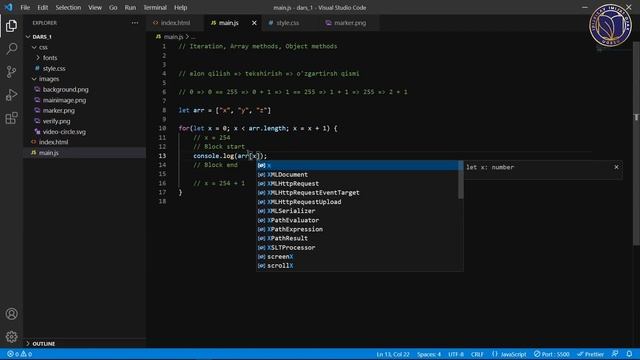Open Explorer's more actions ellipsis
Viewport: 640px width, 360px height.
[135, 23]
